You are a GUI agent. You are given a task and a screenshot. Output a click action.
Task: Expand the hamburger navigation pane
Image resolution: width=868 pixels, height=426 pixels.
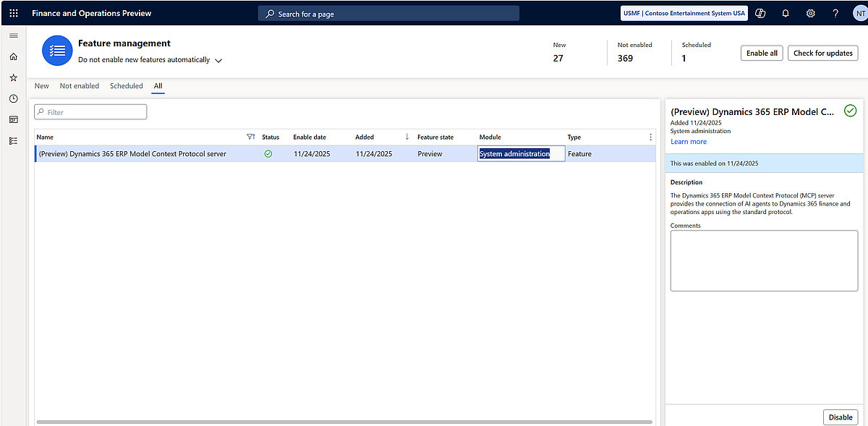[13, 35]
